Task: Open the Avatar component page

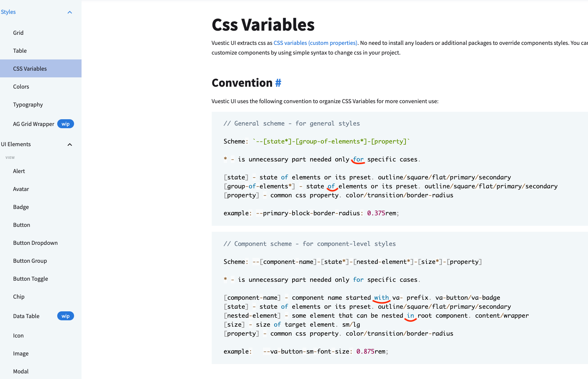Action: 21,189
